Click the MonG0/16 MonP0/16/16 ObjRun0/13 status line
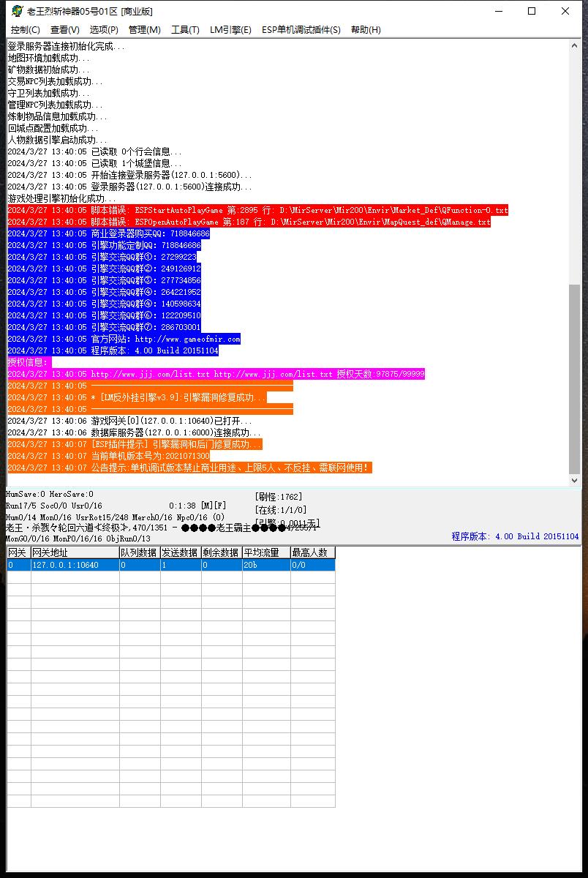 click(78, 539)
